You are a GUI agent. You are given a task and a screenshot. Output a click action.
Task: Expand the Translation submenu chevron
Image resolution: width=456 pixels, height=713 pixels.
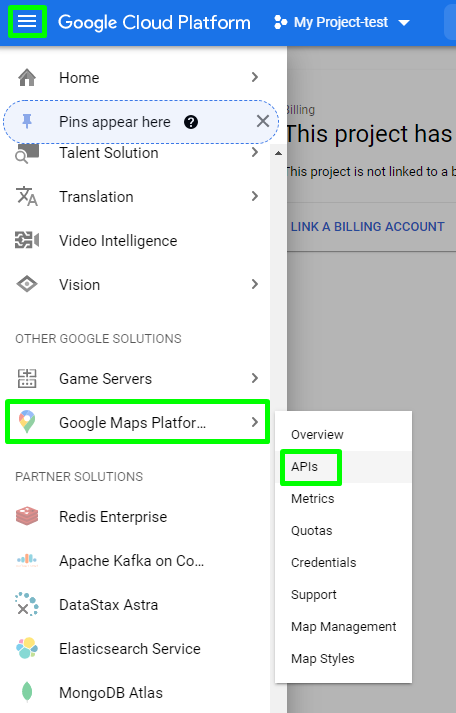pyautogui.click(x=255, y=196)
